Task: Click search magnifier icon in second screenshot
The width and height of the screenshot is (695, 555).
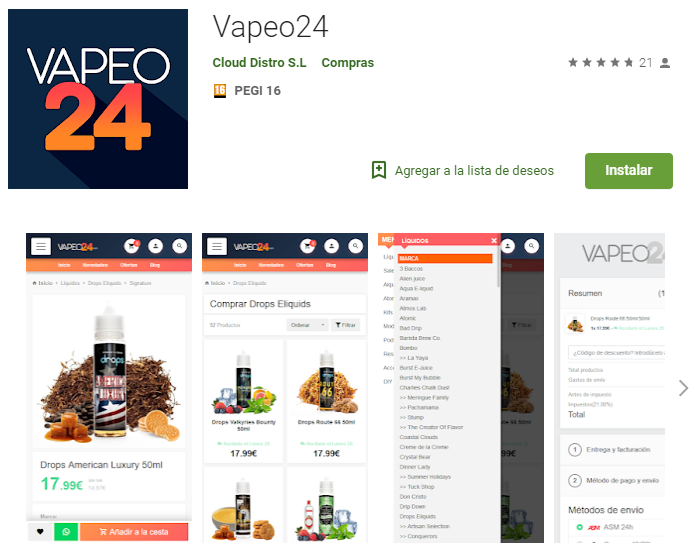Action: coord(355,246)
